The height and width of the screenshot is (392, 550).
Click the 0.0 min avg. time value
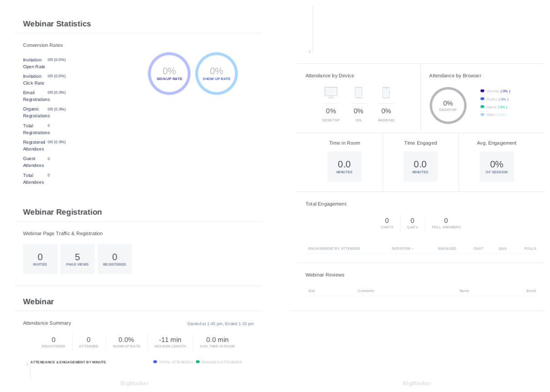[217, 340]
